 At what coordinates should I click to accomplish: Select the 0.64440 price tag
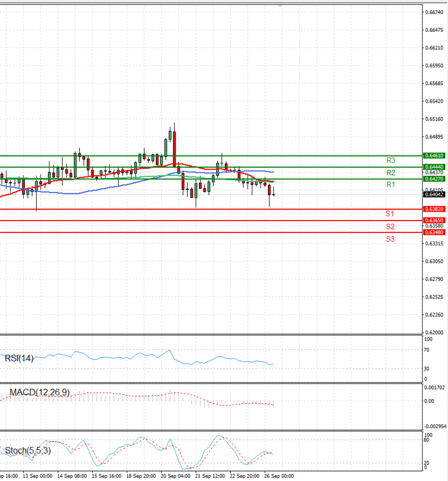pos(434,167)
